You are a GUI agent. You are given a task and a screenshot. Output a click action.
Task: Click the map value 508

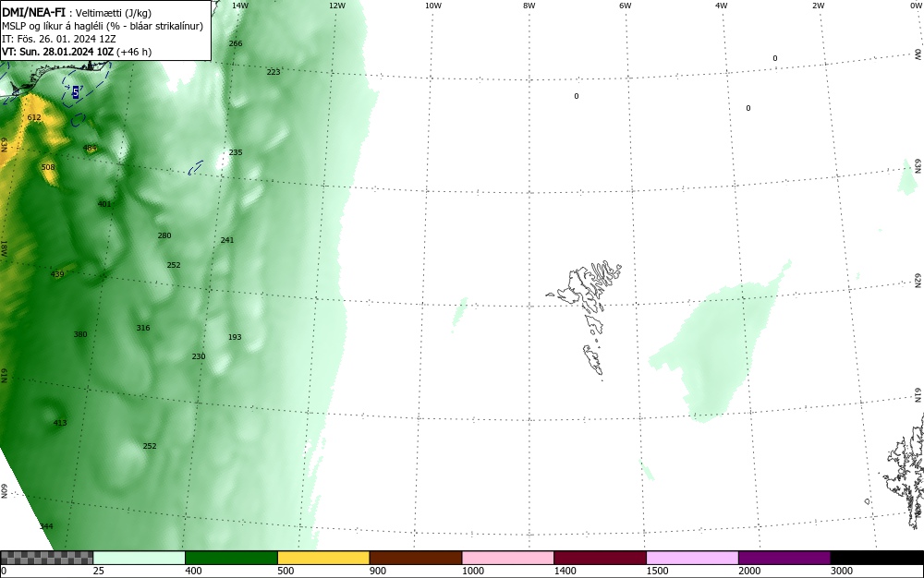[48, 167]
